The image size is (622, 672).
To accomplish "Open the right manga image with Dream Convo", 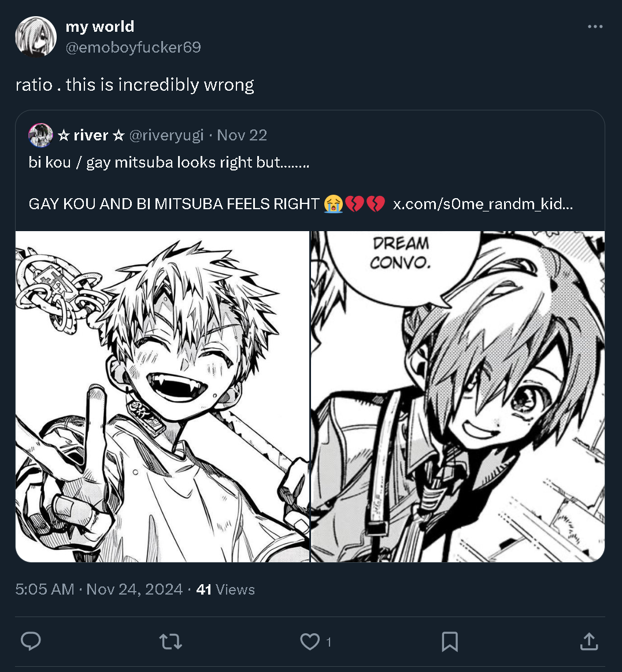I will pos(458,396).
